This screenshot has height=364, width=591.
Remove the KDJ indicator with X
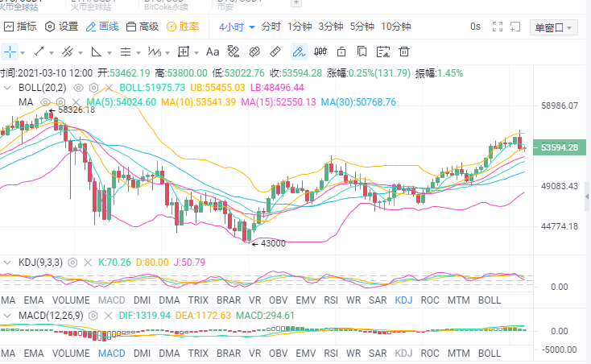88,263
